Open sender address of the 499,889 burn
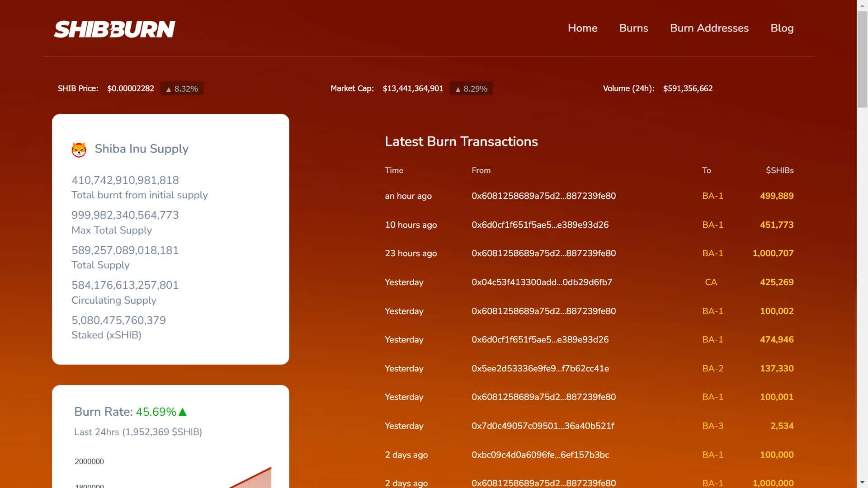The height and width of the screenshot is (488, 868). (543, 196)
